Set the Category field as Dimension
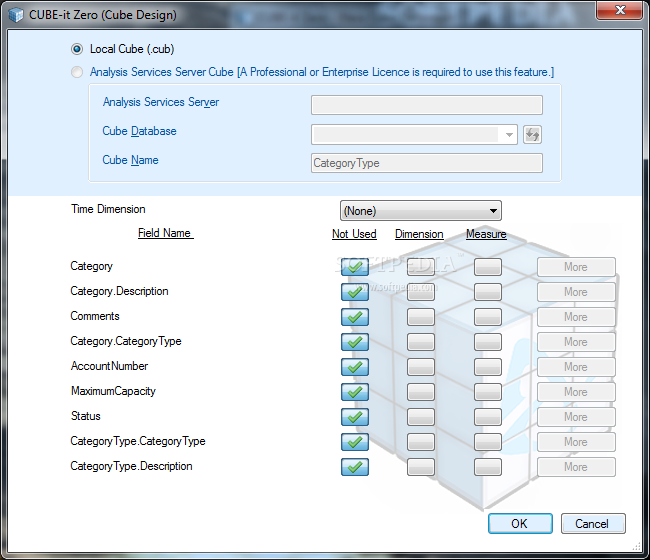This screenshot has width=650, height=560. click(x=421, y=267)
